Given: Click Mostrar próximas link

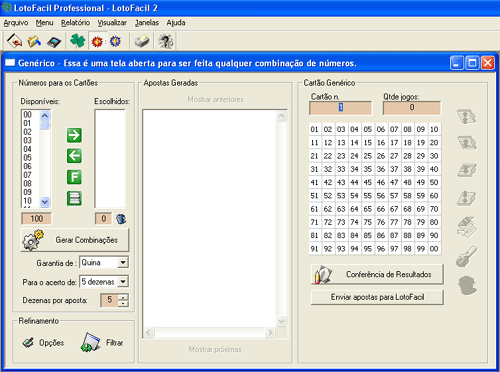Looking at the screenshot, I should [x=215, y=349].
